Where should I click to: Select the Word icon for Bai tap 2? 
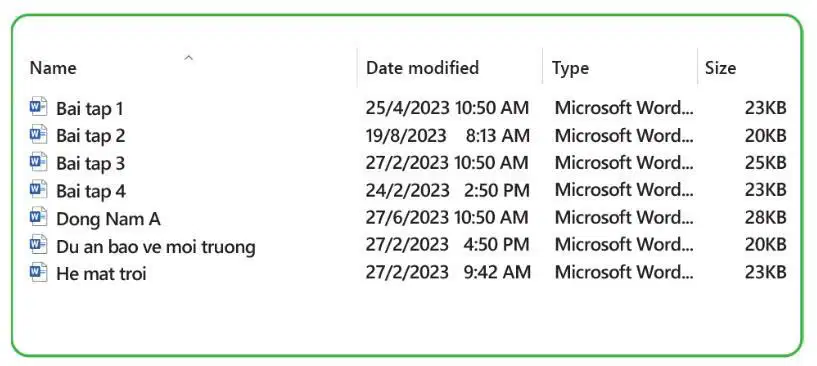pos(39,135)
